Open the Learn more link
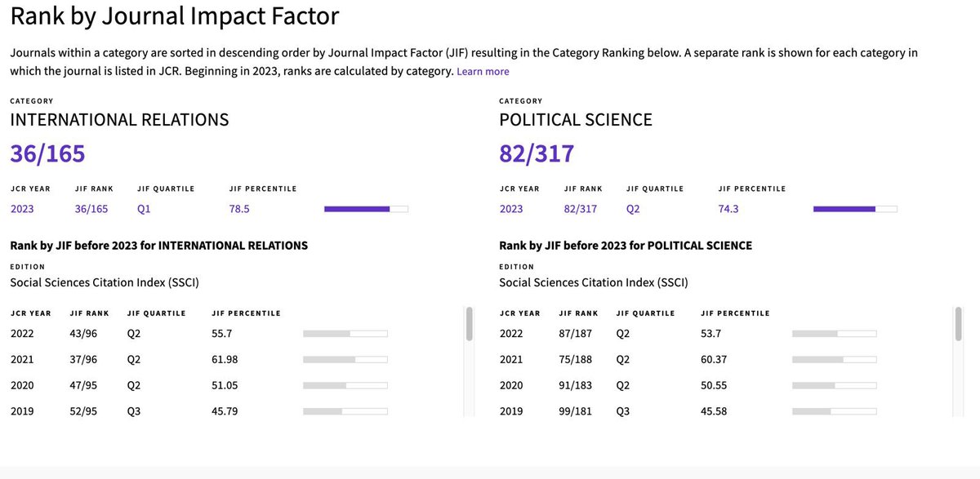This screenshot has width=980, height=479. click(x=483, y=72)
